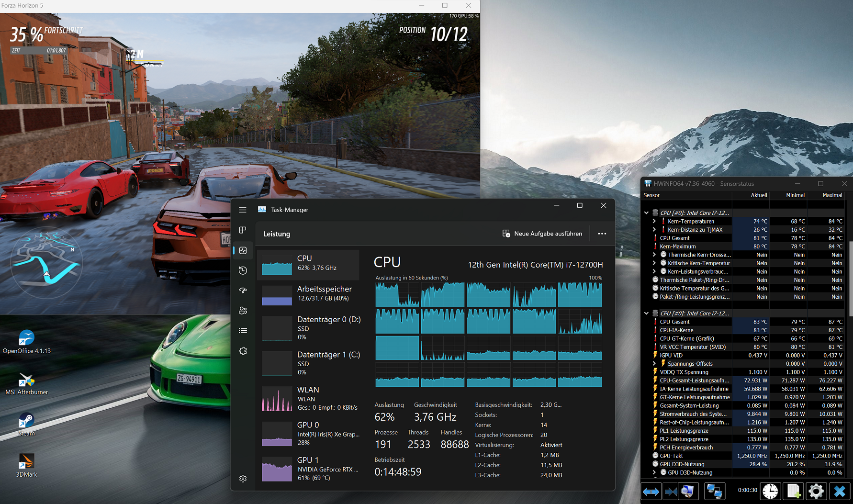Click the blue X close sensors button in HWiNFO

click(x=839, y=492)
